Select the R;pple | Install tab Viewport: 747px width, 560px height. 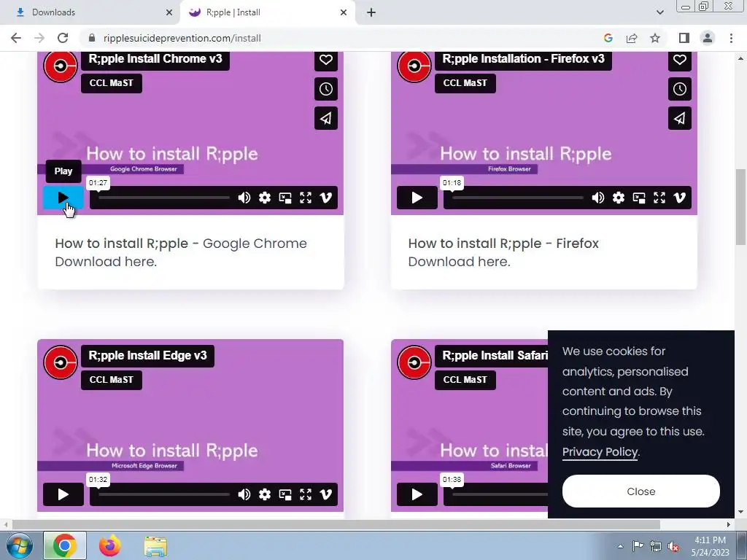point(267,12)
